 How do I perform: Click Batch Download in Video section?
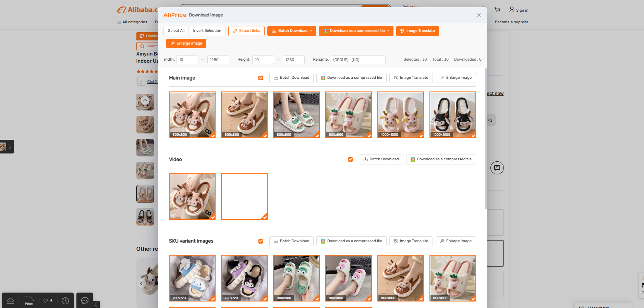pos(381,159)
